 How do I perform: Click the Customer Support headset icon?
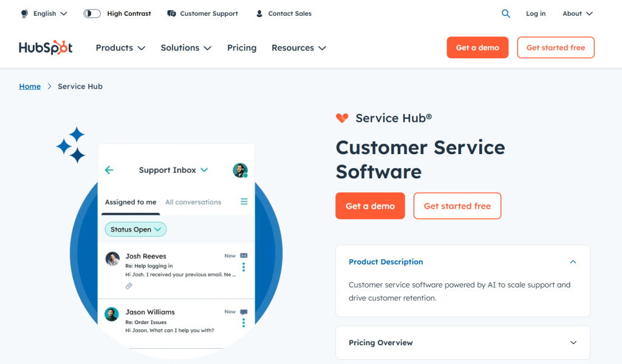click(x=171, y=13)
